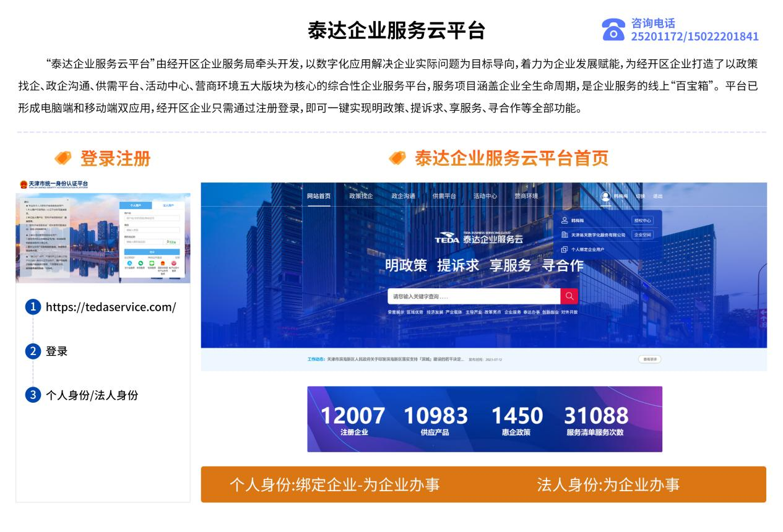The image size is (783, 532).
Task: Click the 授权中心 button
Action: pos(642,220)
